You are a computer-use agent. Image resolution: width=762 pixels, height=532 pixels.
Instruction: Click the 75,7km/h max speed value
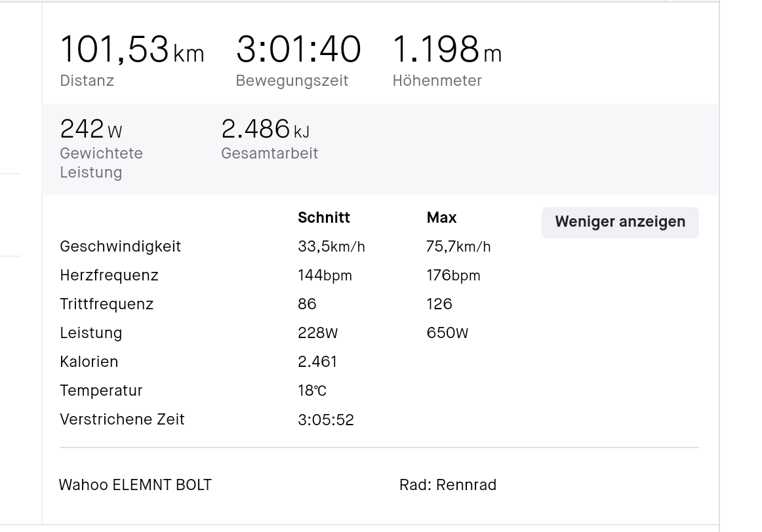pos(458,247)
